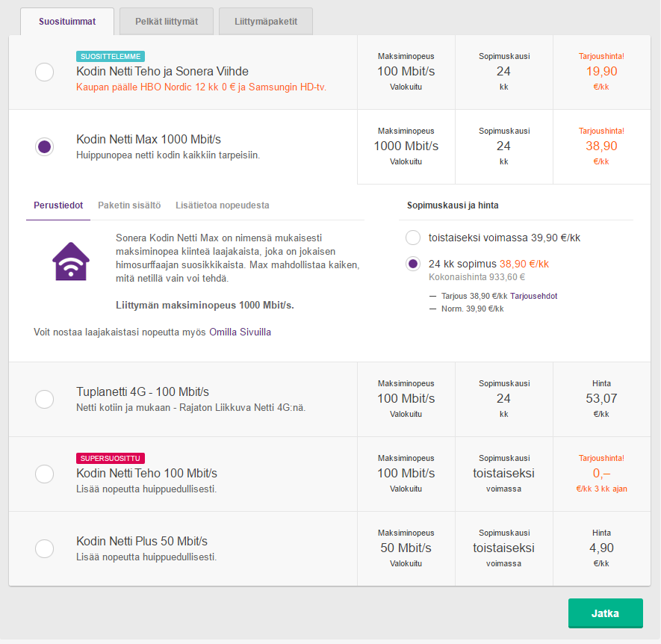This screenshot has width=661, height=644.
Task: Show the Perustiedot details tab
Action: [58, 205]
